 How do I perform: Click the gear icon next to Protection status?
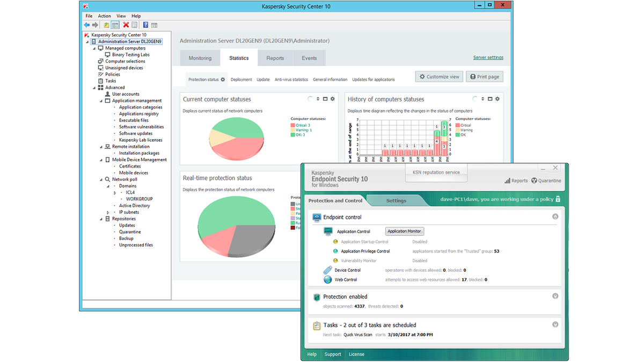pos(223,79)
